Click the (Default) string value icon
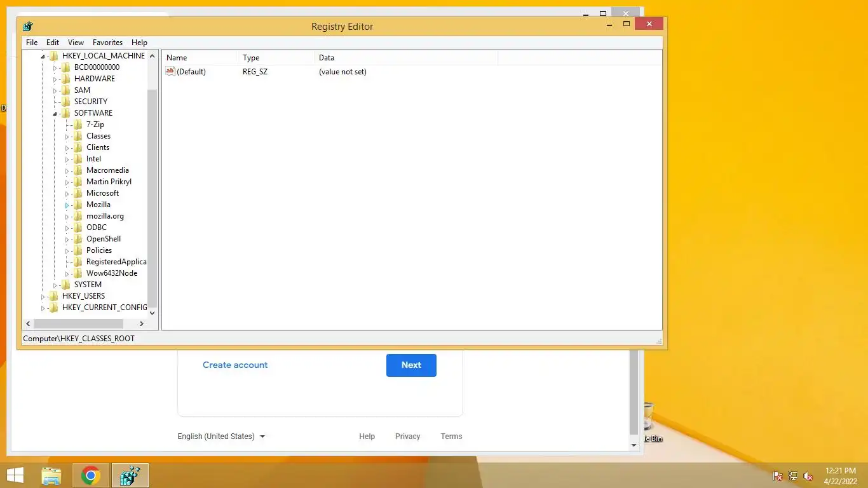The width and height of the screenshot is (868, 488). coord(170,71)
